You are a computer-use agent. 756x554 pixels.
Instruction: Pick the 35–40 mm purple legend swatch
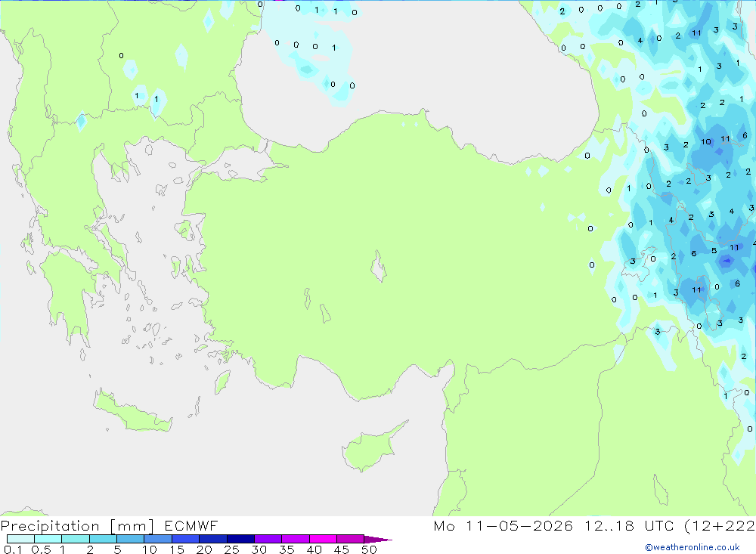click(296, 539)
